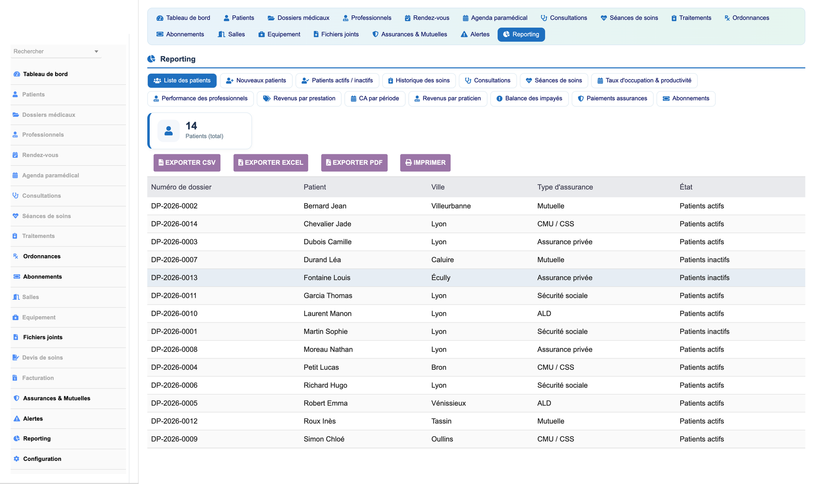Click the Devis de soins icon in the sidebar
This screenshot has height=504, width=814.
pyautogui.click(x=15, y=358)
